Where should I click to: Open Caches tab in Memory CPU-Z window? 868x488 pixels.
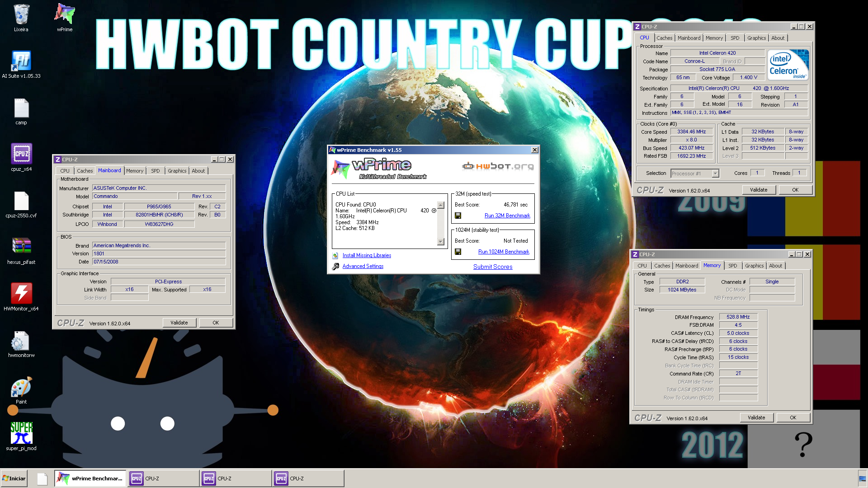[x=662, y=266]
